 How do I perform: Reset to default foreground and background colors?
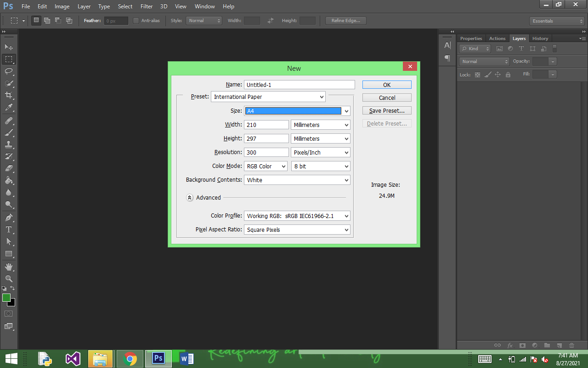pos(4,288)
